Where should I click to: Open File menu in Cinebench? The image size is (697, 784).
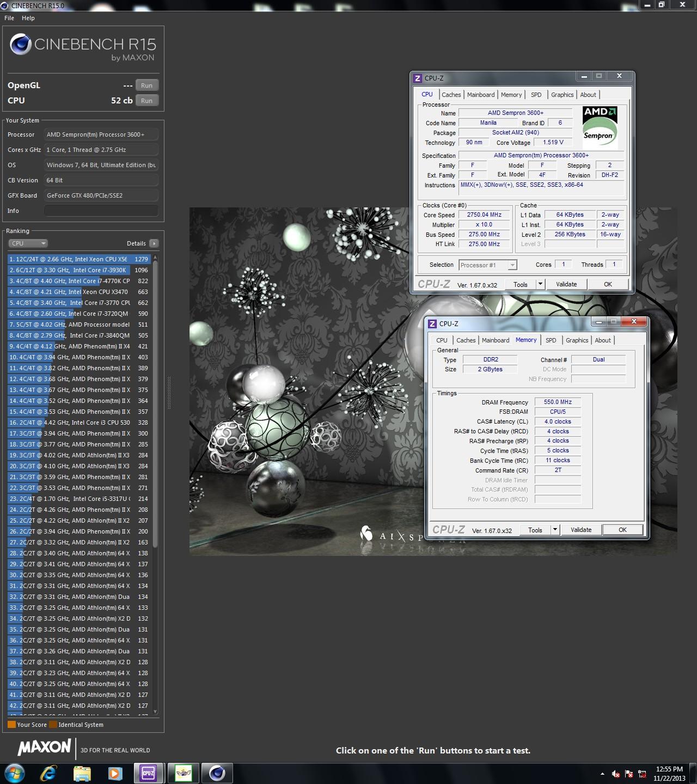(x=9, y=18)
